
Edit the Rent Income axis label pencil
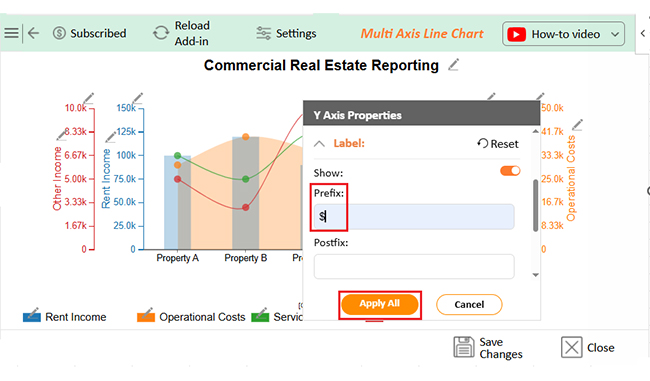[x=111, y=136]
